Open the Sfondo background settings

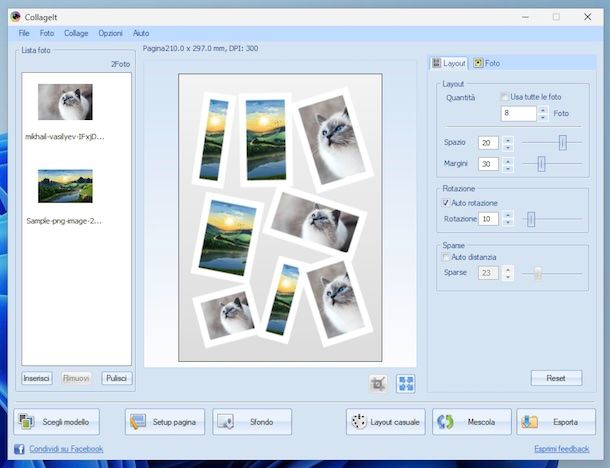tap(252, 422)
